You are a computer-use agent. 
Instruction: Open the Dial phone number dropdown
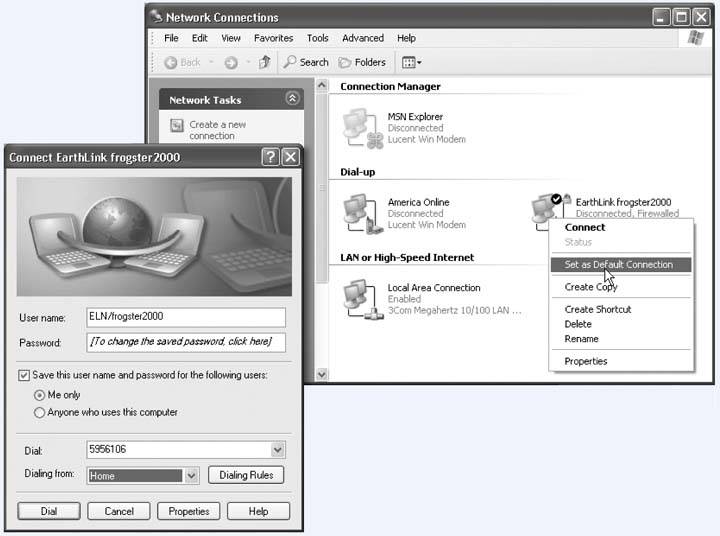[278, 451]
